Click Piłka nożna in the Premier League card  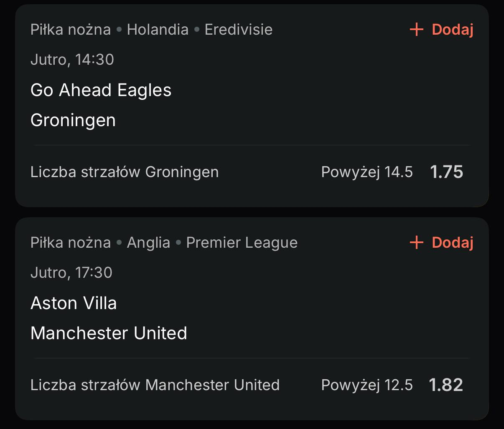tap(71, 243)
